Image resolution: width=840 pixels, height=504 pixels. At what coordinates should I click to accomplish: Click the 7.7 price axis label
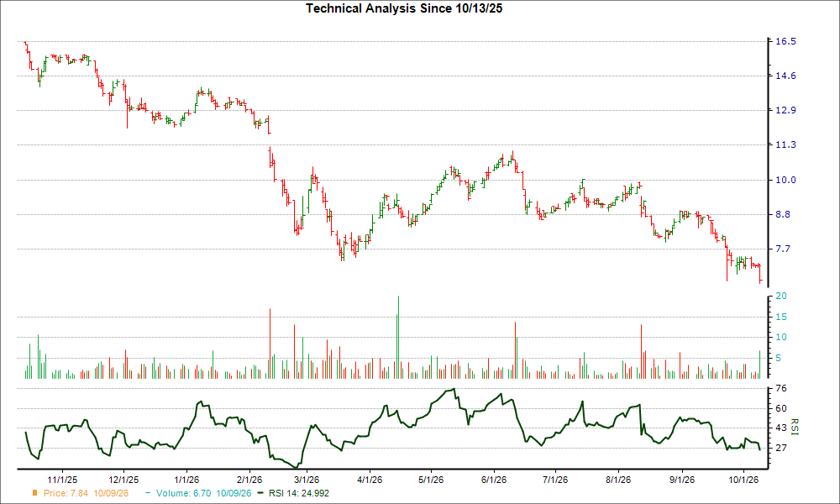coord(783,249)
